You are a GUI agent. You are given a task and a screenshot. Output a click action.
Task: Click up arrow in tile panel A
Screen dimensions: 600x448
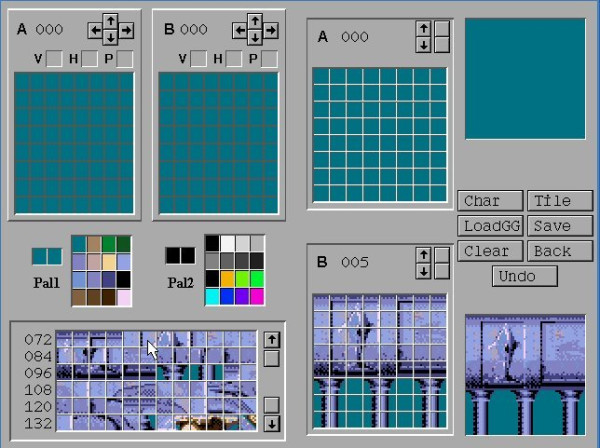click(423, 28)
